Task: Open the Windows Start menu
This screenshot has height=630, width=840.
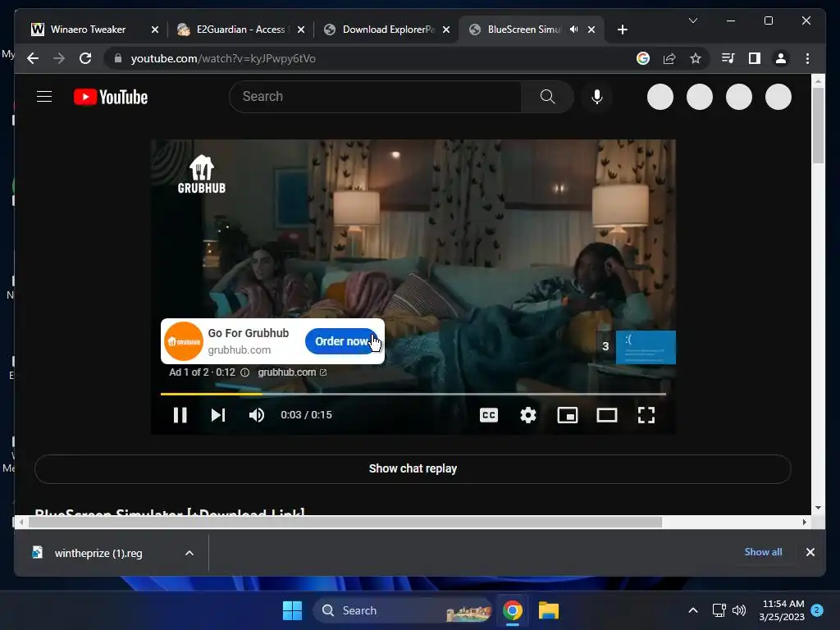Action: point(292,610)
